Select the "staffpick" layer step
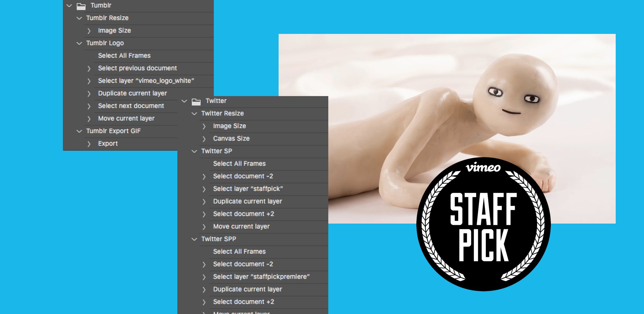This screenshot has width=644, height=314. [248, 189]
